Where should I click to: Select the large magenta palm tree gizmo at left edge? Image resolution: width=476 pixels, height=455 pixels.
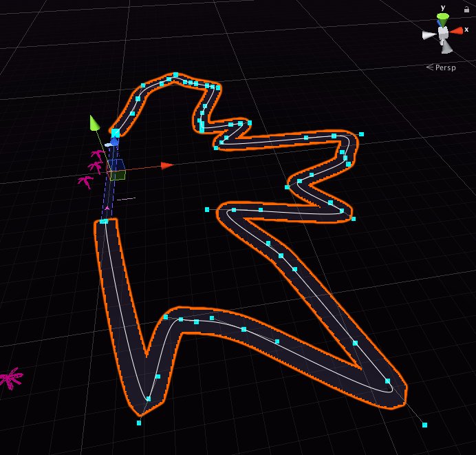click(11, 378)
